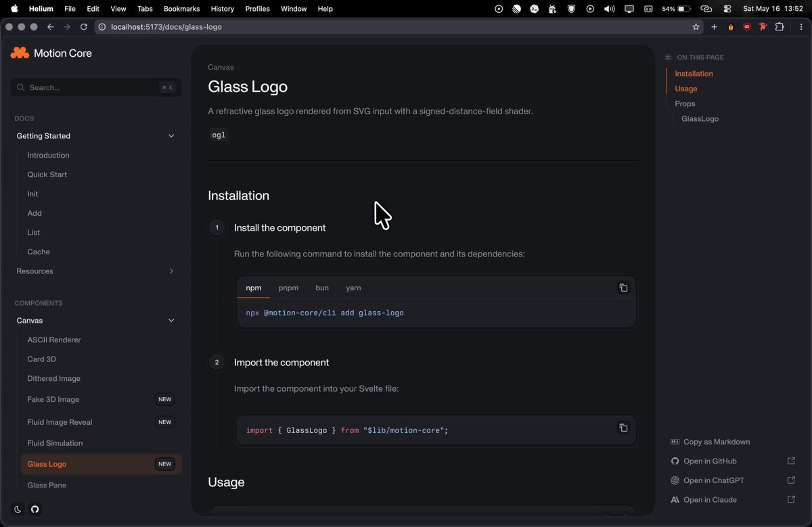
Task: Open the Apple menu
Action: pyautogui.click(x=14, y=9)
